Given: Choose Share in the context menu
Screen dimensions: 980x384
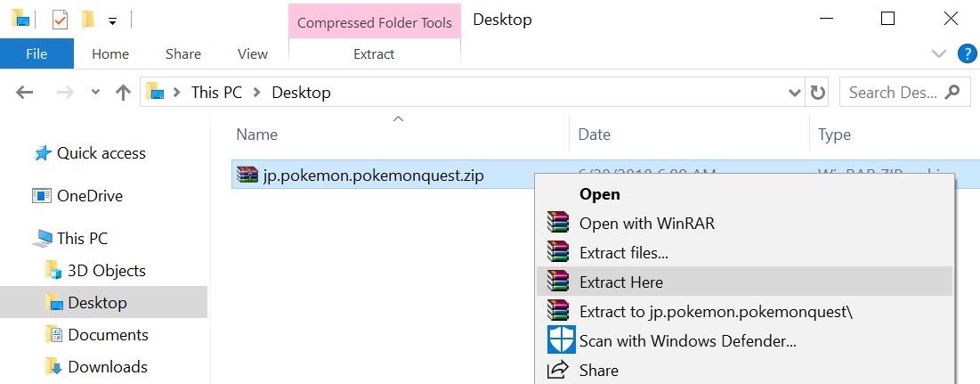Looking at the screenshot, I should (x=744, y=371).
